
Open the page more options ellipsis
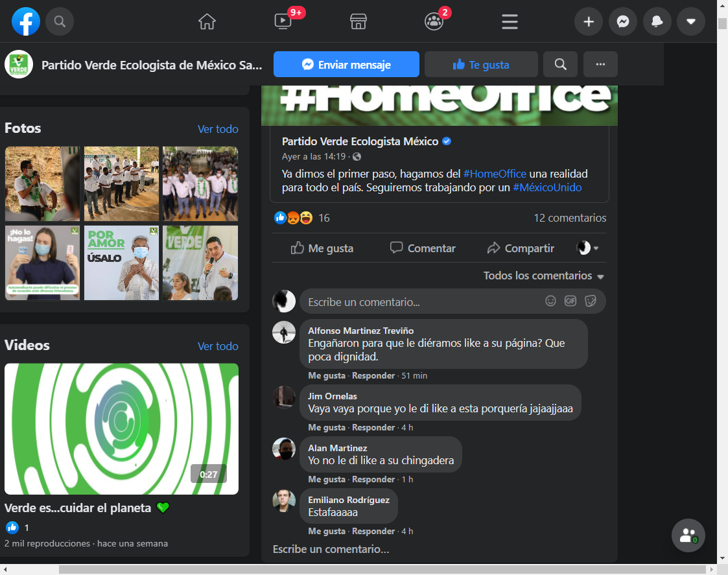click(x=600, y=64)
